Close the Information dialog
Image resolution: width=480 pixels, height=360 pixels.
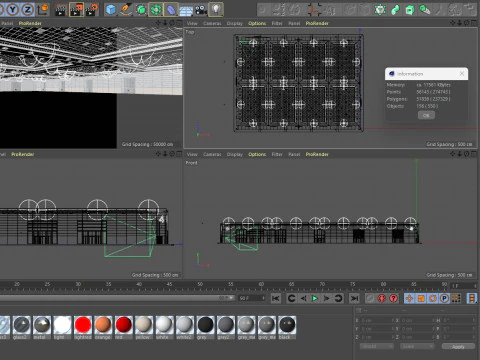462,74
